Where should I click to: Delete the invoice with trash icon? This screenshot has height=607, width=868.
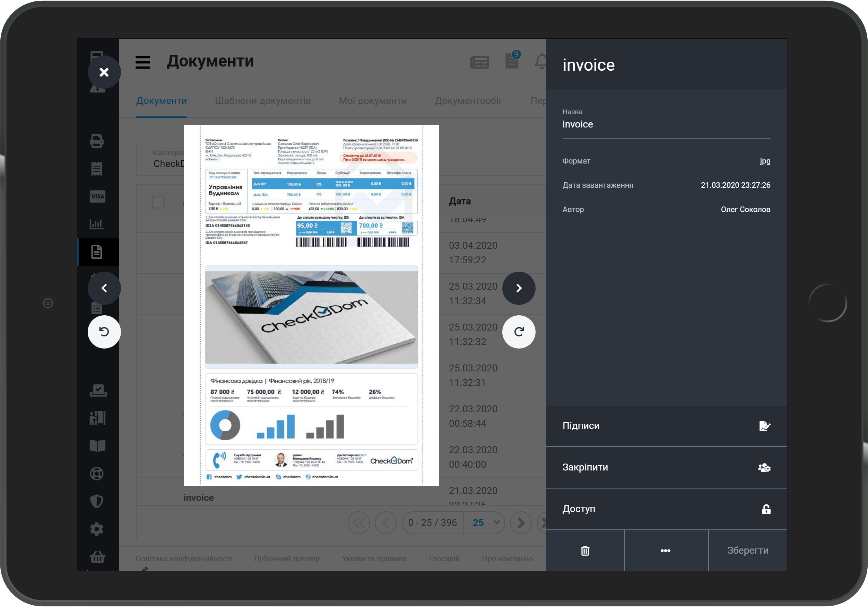tap(585, 550)
